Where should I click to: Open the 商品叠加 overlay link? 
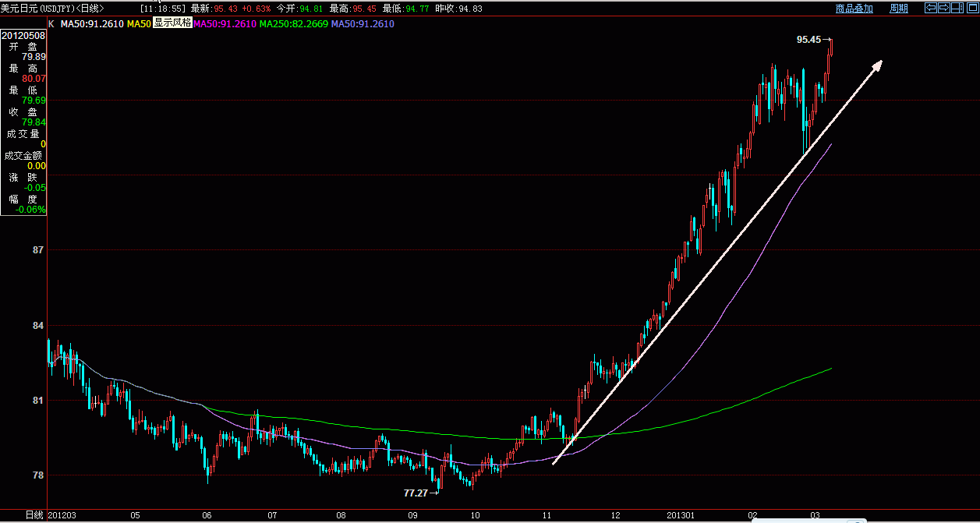[x=854, y=9]
